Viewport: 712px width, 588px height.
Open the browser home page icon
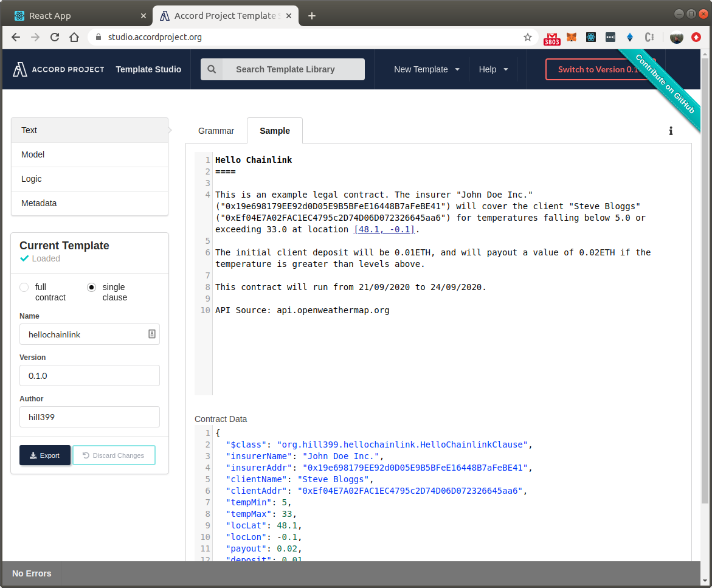pos(74,37)
